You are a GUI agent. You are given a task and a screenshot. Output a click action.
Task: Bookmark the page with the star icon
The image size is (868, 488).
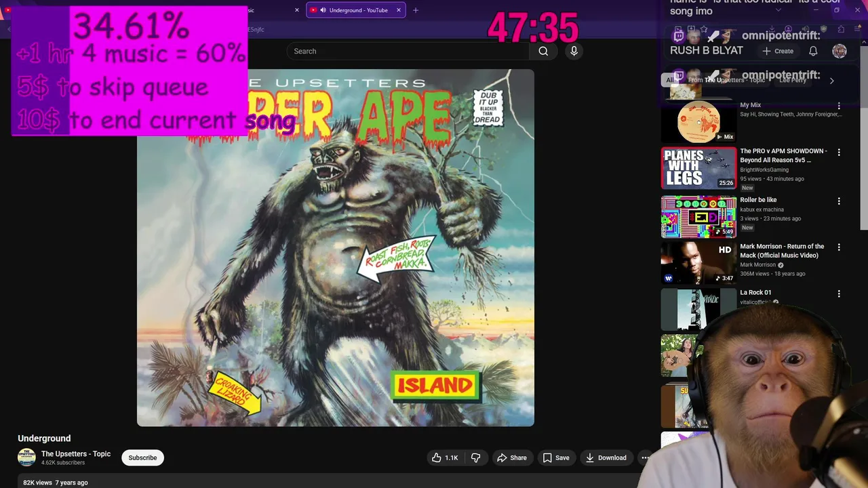tap(704, 29)
